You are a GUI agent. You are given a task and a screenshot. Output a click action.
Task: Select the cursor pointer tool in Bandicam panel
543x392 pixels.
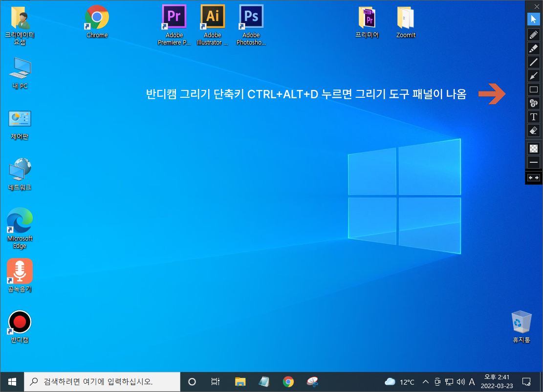pos(534,19)
